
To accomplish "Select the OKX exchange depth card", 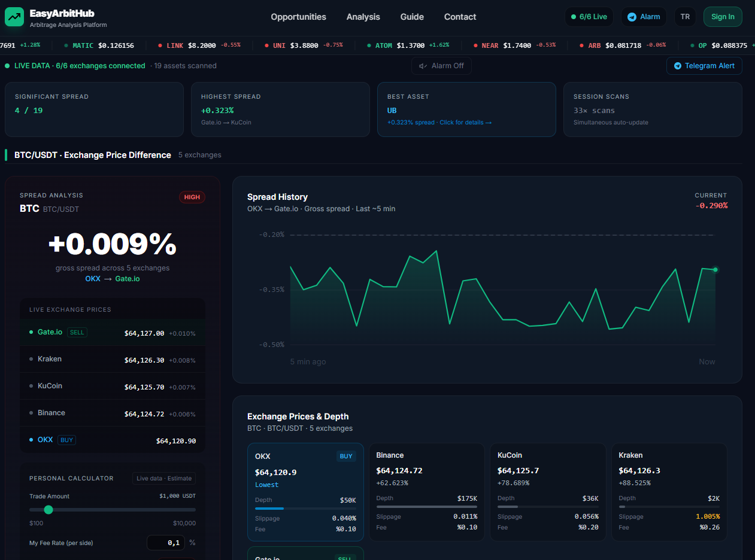I will (x=305, y=492).
